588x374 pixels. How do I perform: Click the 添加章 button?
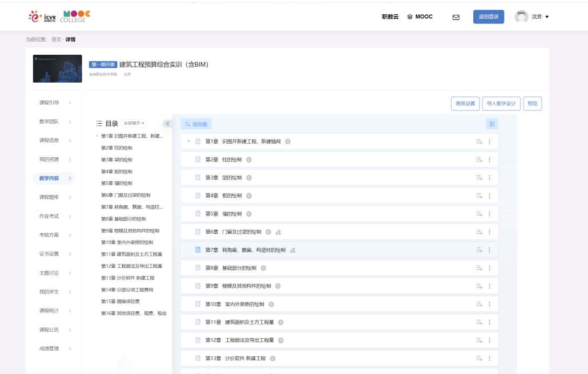coord(196,124)
